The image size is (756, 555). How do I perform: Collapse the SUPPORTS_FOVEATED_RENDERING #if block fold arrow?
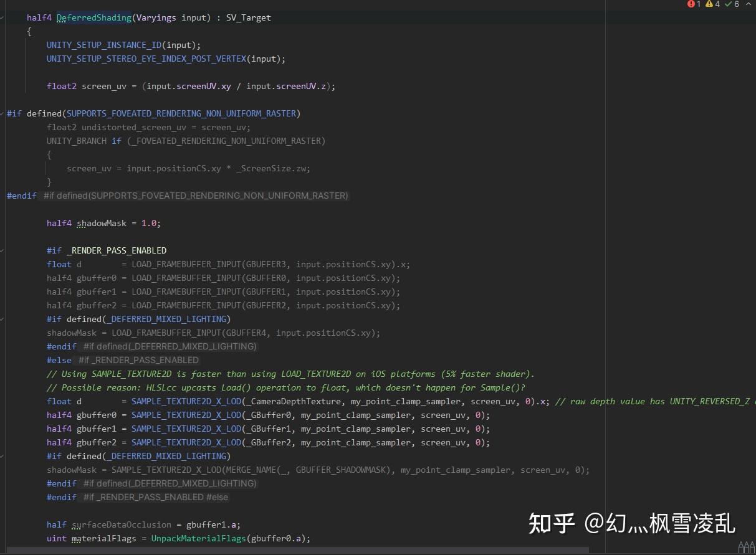2,113
